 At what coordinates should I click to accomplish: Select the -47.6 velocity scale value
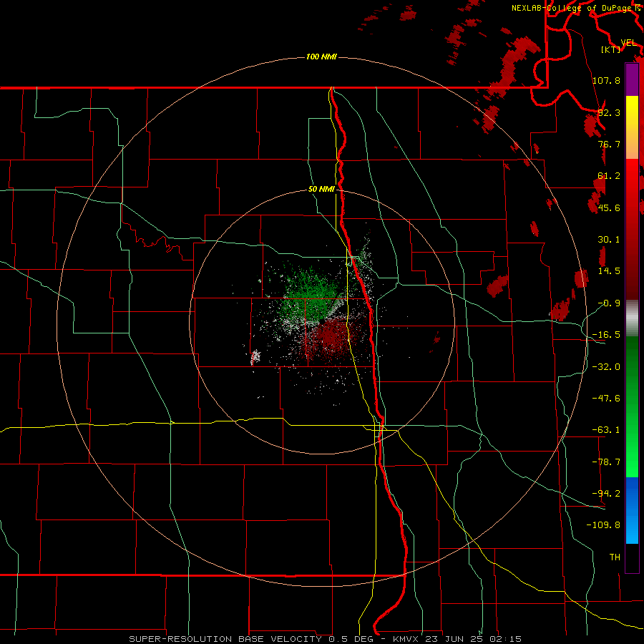point(606,399)
